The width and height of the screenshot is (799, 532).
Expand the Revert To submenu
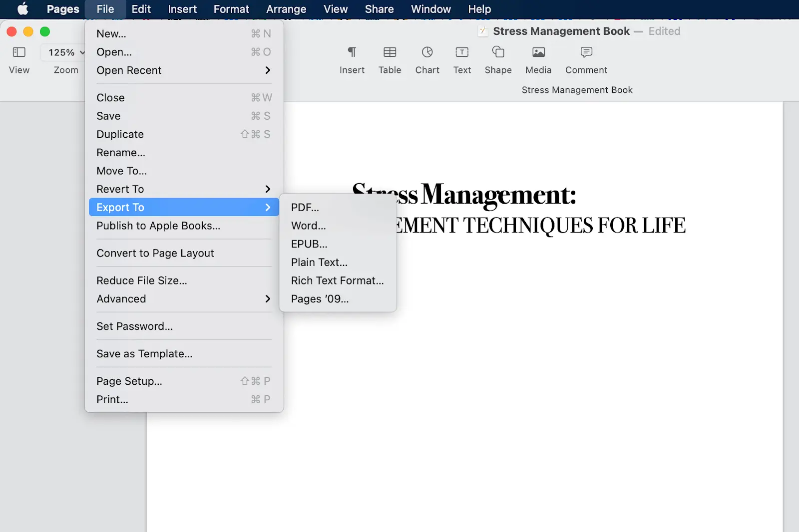119,189
